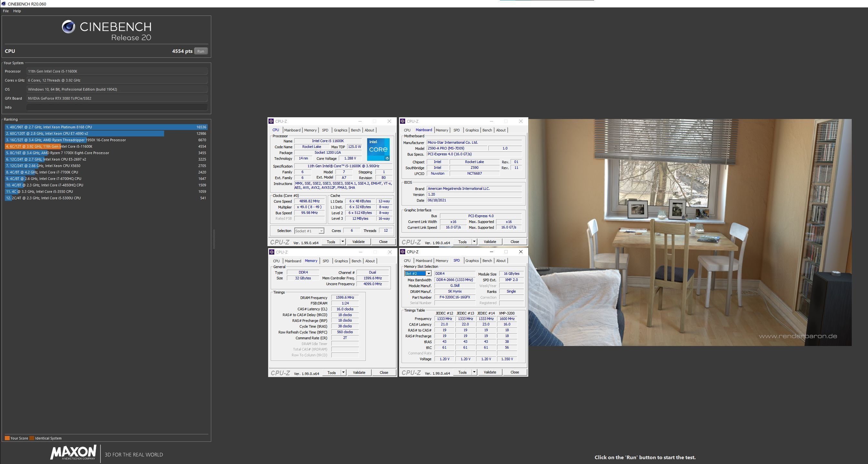Open the SPD tab in the Memory window

point(326,261)
